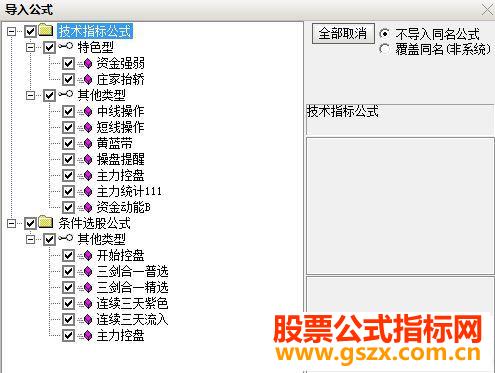Uncheck the 技术指标公式 folder checkbox
The image size is (495, 373).
click(x=30, y=31)
